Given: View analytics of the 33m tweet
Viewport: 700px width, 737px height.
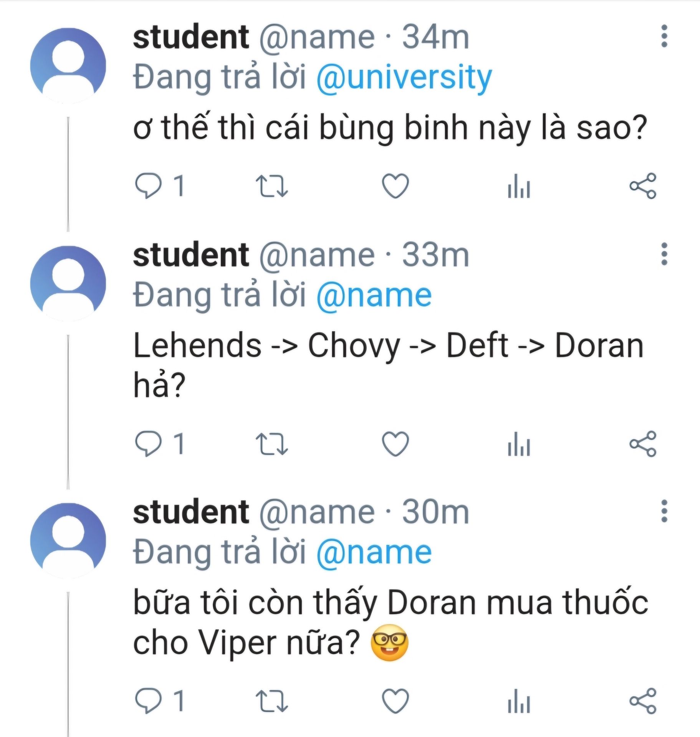Looking at the screenshot, I should tap(519, 444).
